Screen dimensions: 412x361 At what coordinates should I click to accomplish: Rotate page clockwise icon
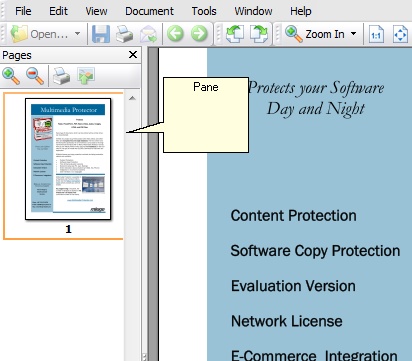[x=259, y=34]
